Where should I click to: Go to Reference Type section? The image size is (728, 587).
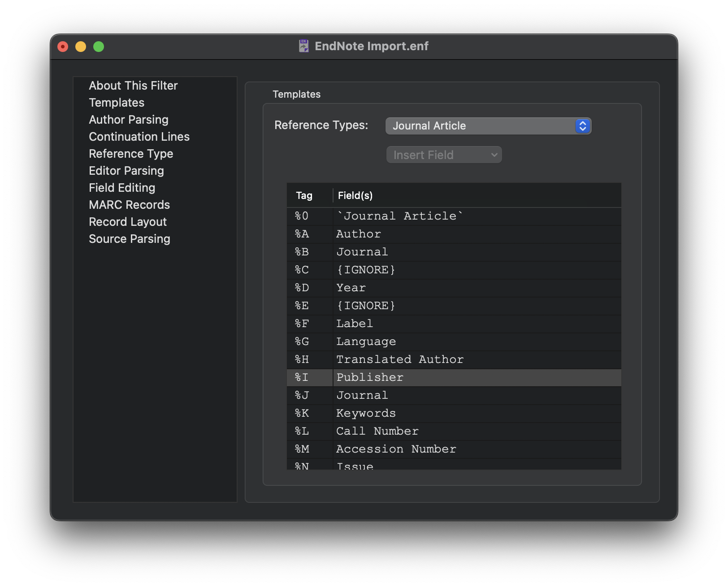(x=131, y=154)
